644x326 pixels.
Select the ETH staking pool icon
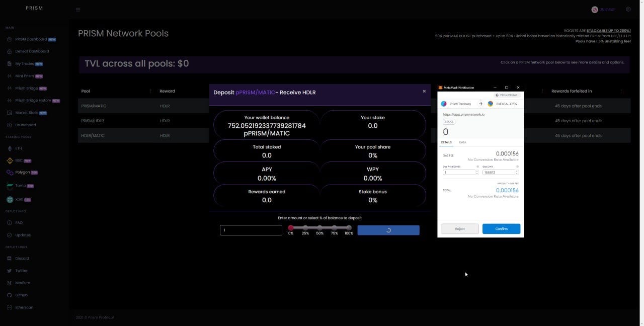10,148
